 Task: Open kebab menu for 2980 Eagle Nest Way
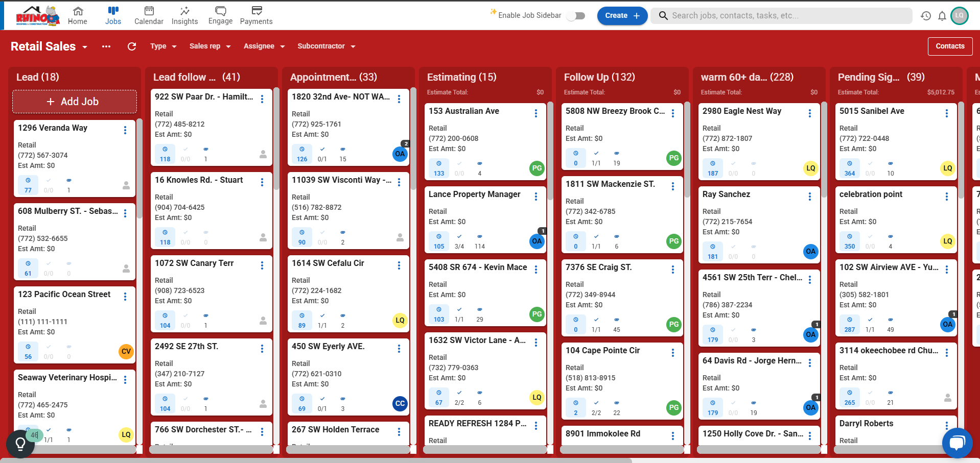point(810,113)
